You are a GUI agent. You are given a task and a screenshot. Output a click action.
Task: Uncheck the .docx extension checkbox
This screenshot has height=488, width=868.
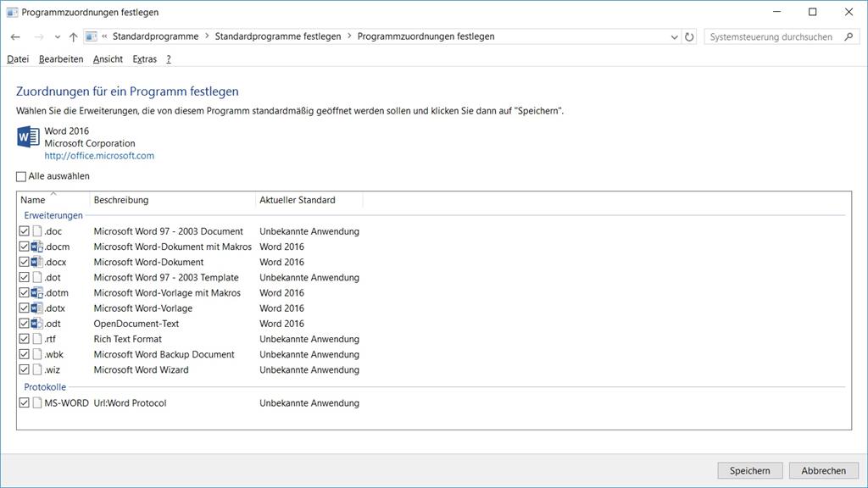24,263
